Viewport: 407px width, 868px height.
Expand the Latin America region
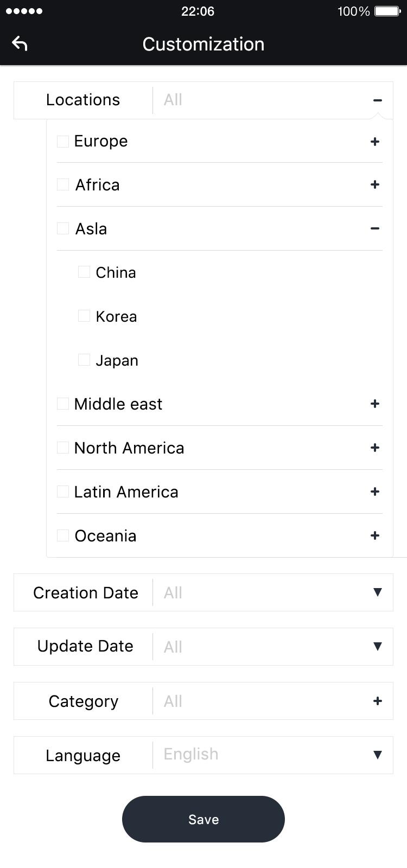pyautogui.click(x=374, y=492)
